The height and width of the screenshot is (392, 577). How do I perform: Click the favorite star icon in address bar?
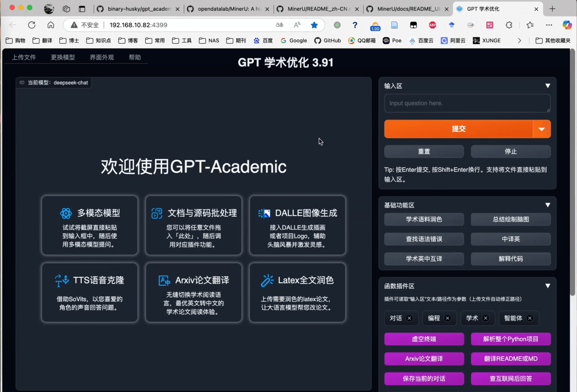(314, 25)
